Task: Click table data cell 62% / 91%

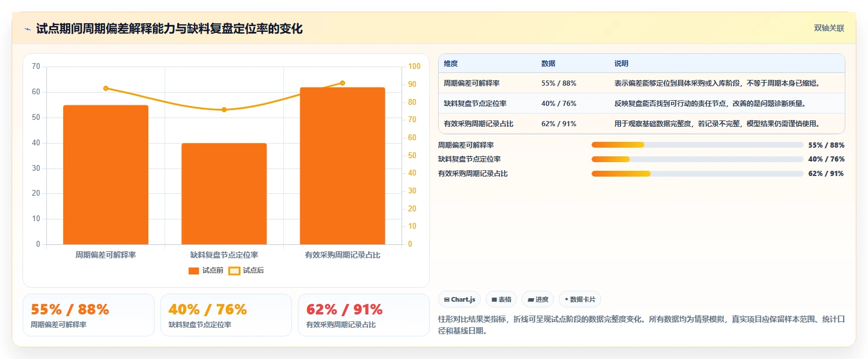Action: click(559, 124)
